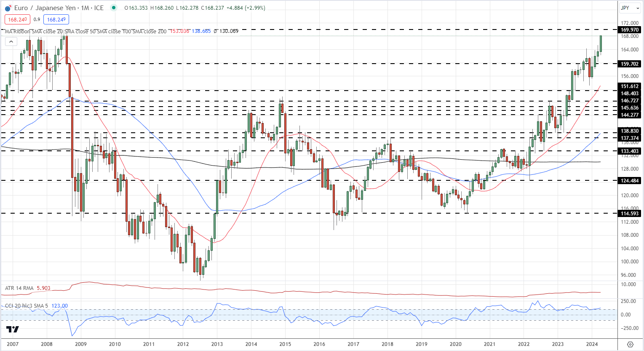The height and width of the screenshot is (351, 644).
Task: Click the green market status dot
Action: [x=113, y=8]
